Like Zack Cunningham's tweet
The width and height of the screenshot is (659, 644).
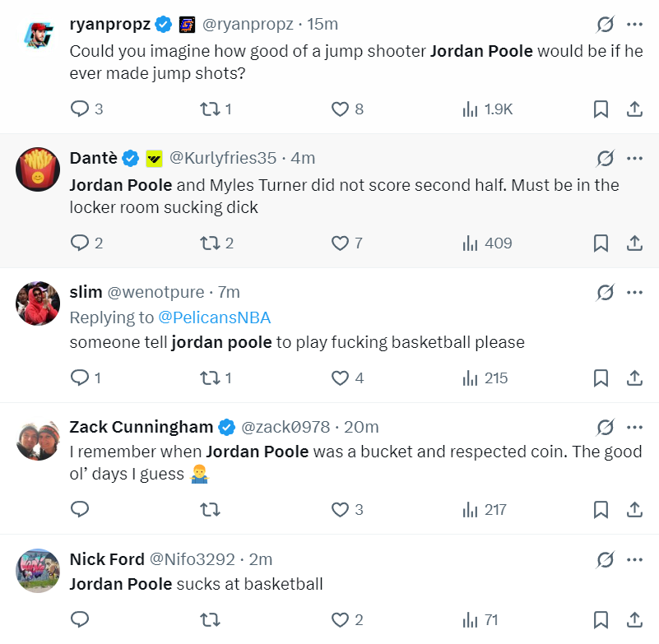[x=341, y=510]
